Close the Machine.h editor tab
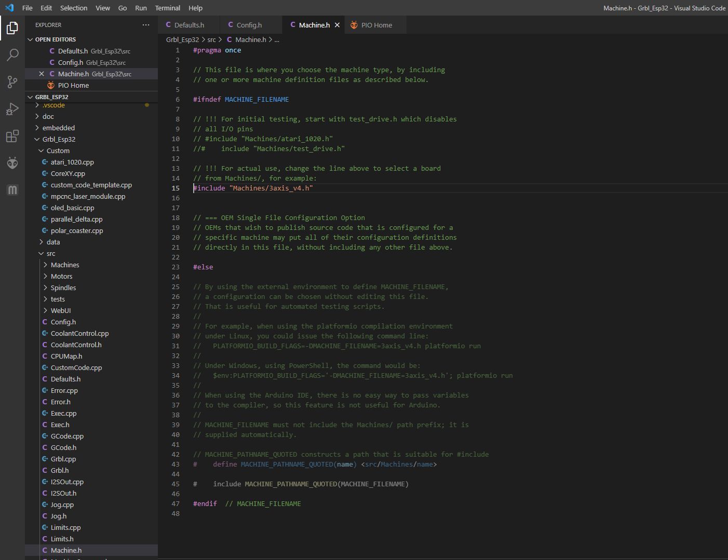Screen dimensions: 728x560 click(337, 25)
